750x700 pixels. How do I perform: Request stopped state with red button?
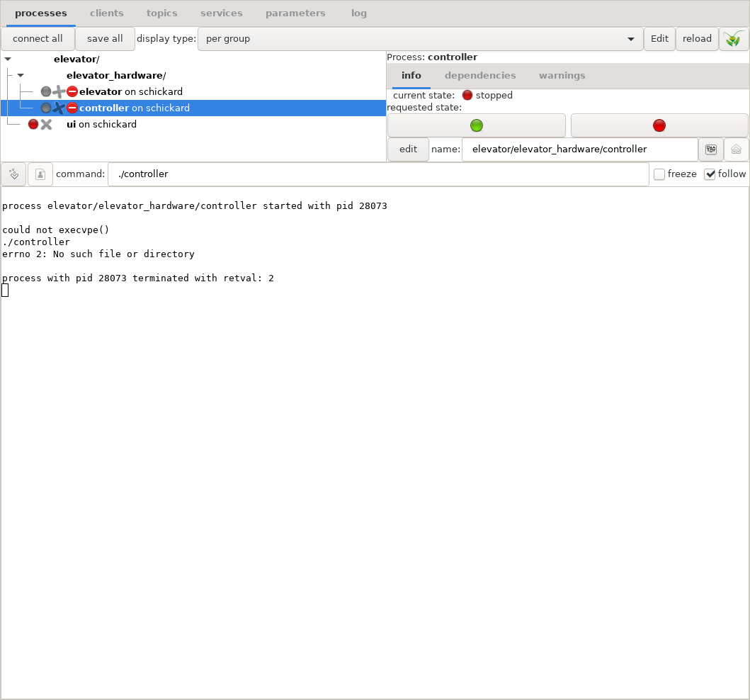pyautogui.click(x=659, y=125)
